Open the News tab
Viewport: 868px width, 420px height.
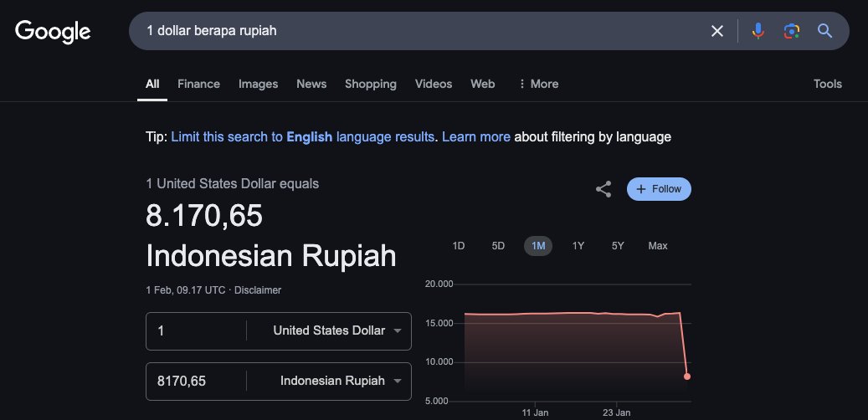[x=311, y=85]
